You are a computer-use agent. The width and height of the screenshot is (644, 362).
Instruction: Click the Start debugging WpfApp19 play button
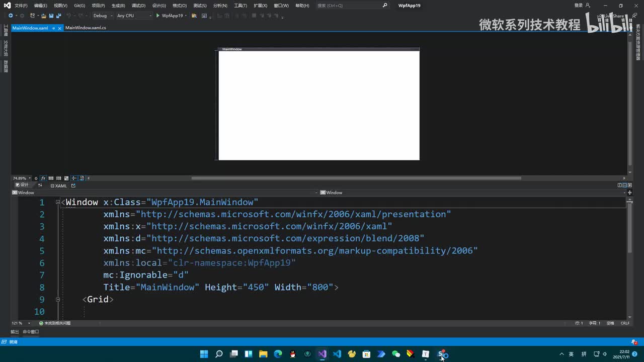point(158,16)
